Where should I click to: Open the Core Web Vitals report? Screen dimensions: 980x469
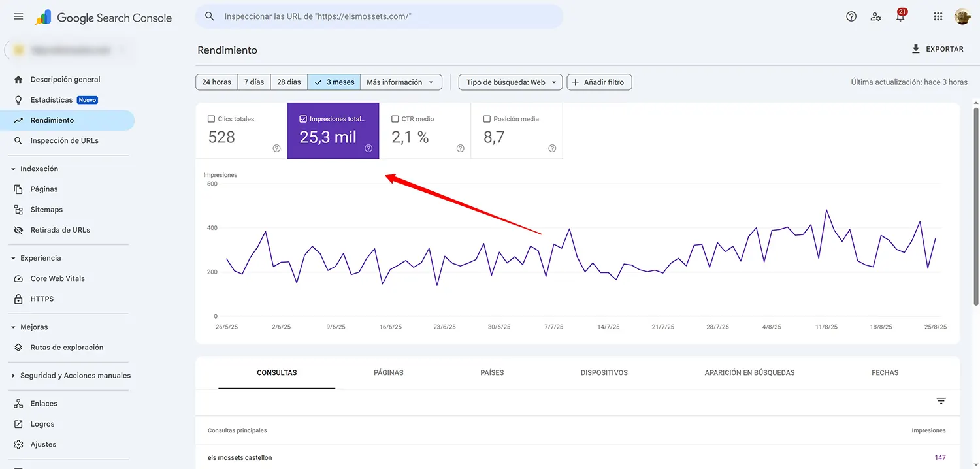tap(57, 278)
